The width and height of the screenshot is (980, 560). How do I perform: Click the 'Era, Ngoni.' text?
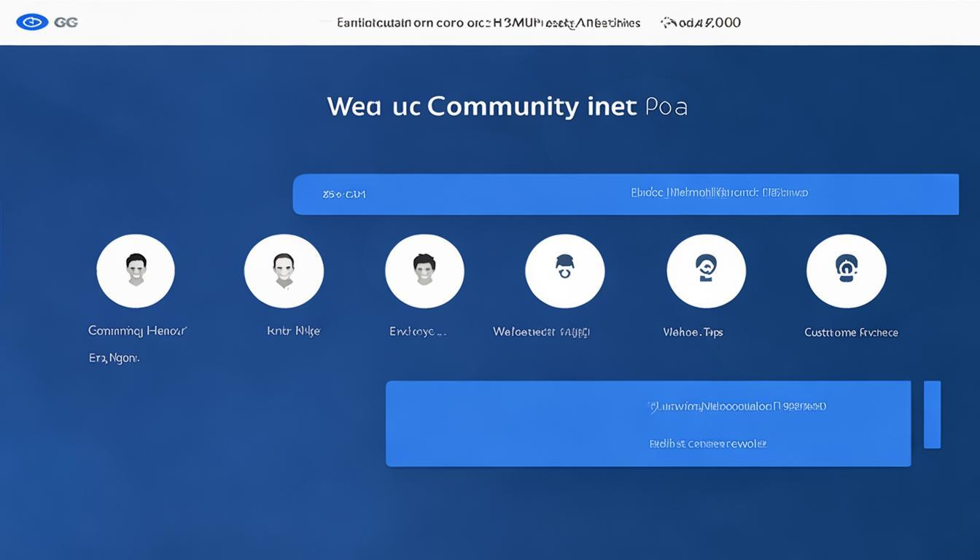[x=114, y=358]
